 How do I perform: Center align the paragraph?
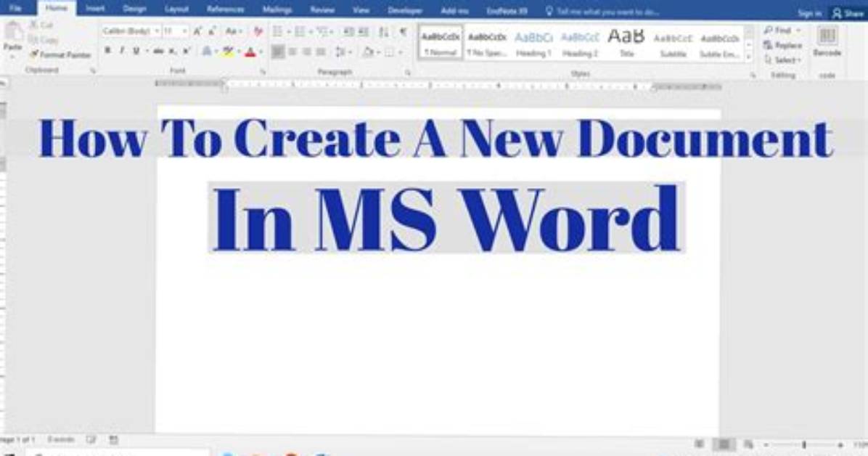point(292,52)
